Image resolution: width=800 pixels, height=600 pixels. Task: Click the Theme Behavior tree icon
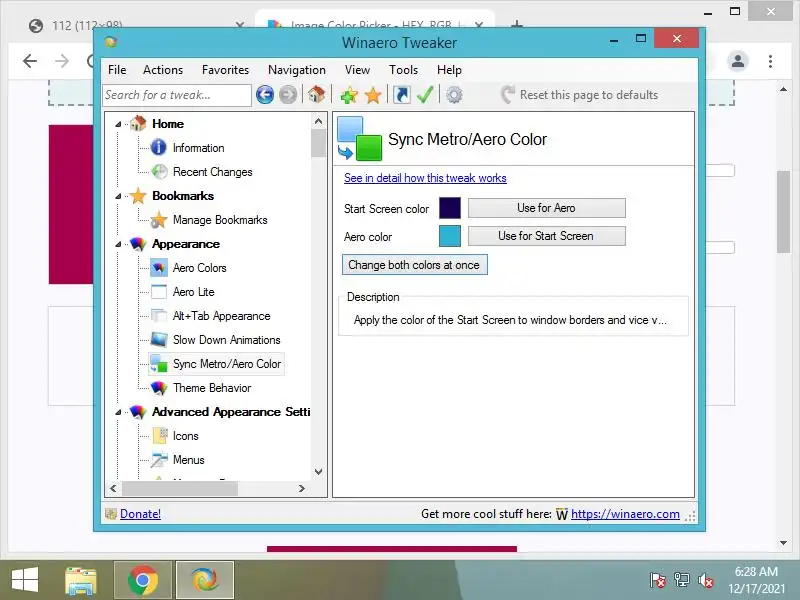tap(159, 388)
